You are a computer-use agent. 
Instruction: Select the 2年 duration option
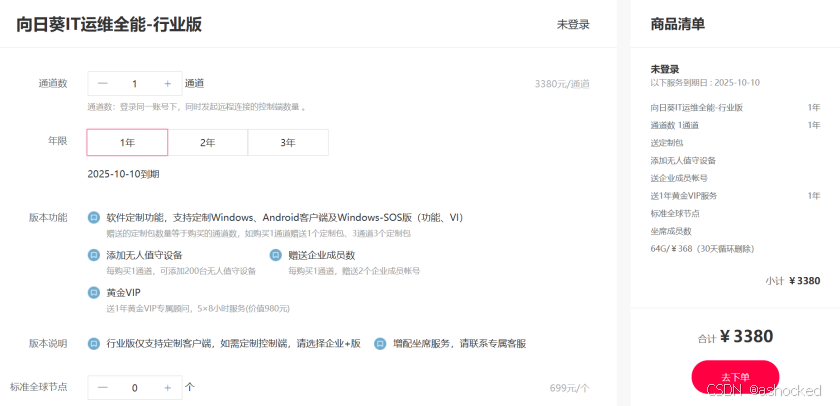(x=208, y=142)
